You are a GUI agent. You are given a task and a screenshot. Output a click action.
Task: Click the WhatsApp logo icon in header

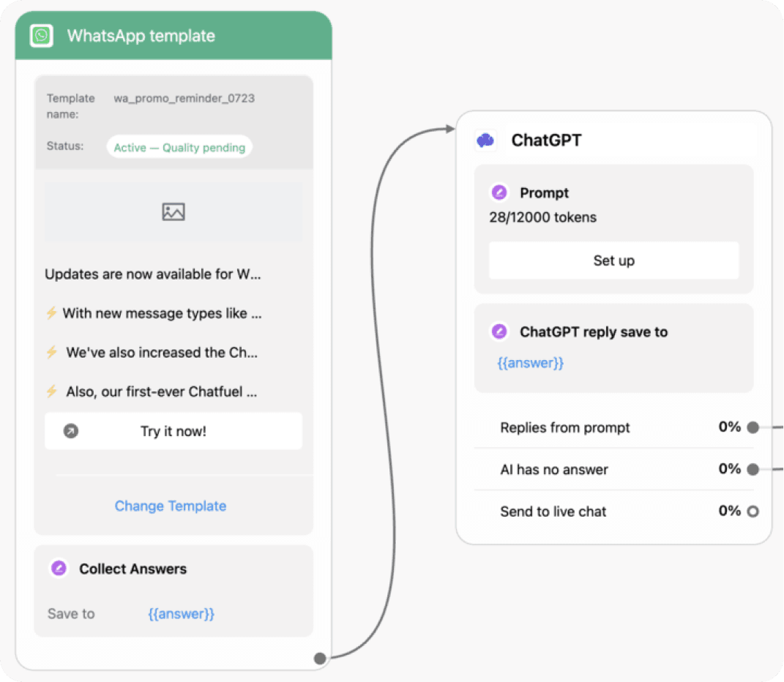42,35
